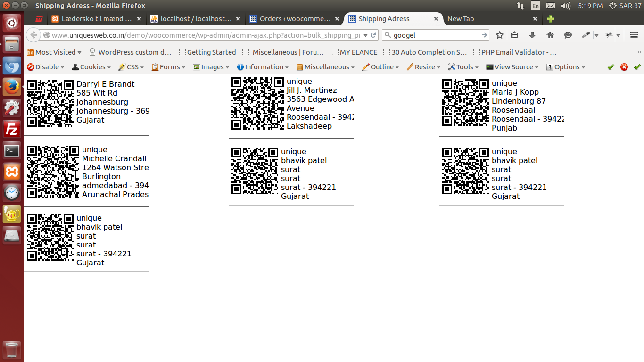Show bookmarks list icon in toolbar
This screenshot has width=644, height=362.
tap(514, 35)
